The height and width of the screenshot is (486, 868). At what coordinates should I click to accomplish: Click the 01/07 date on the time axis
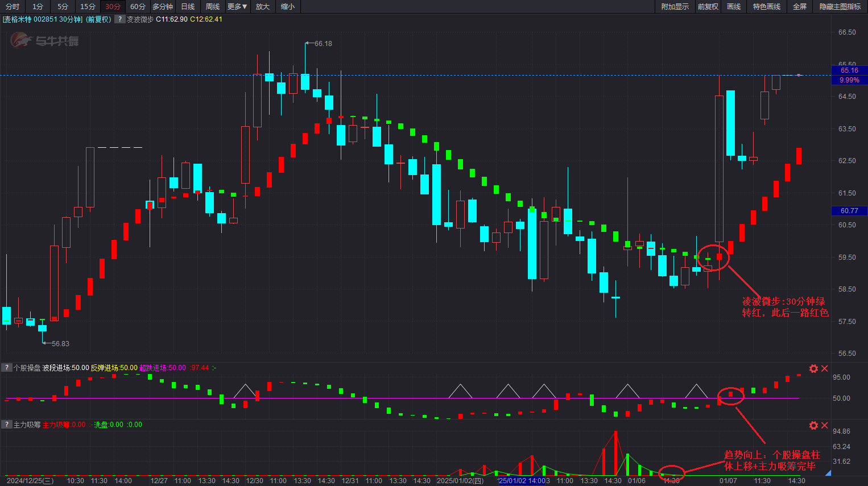(x=728, y=481)
